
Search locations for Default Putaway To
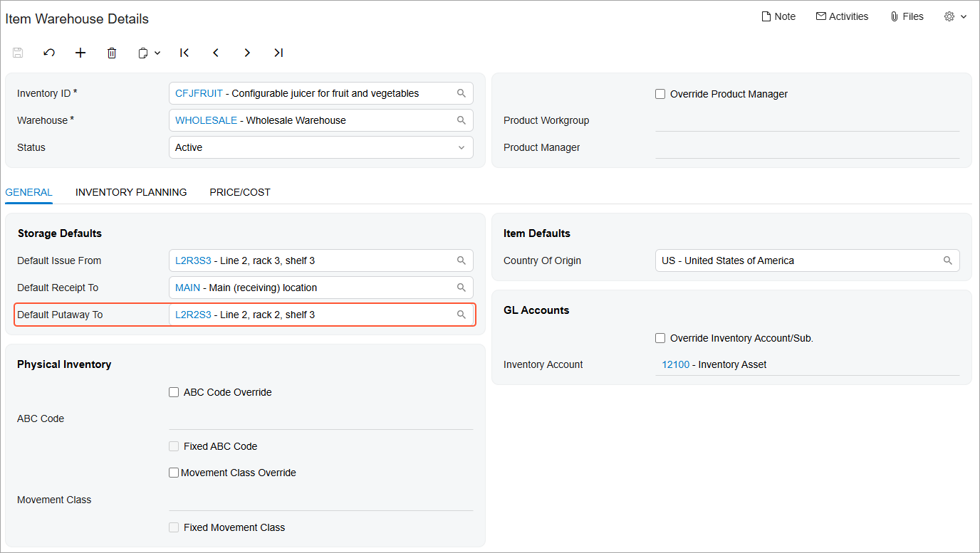[462, 315]
